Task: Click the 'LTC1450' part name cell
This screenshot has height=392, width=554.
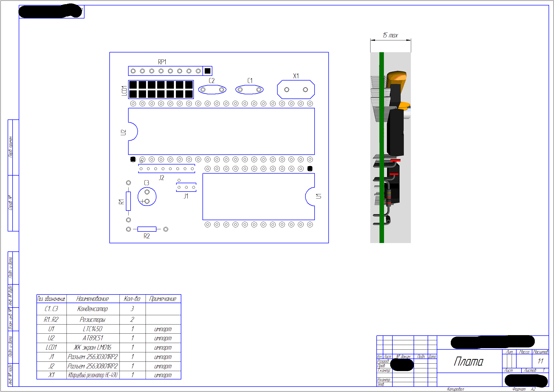Action: pyautogui.click(x=93, y=329)
